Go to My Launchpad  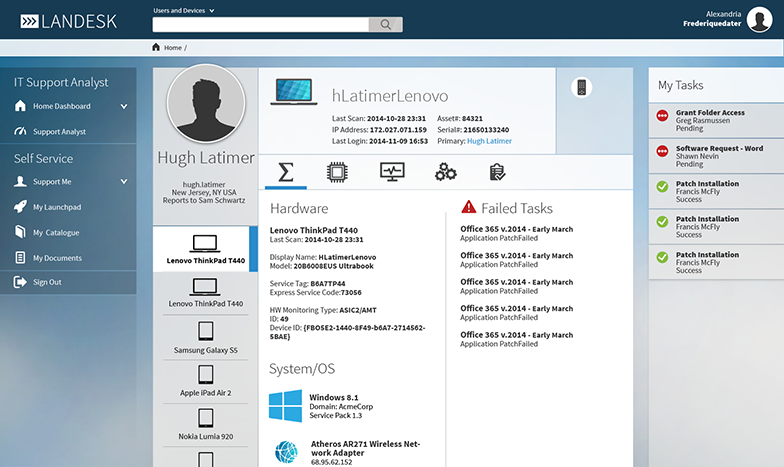(x=56, y=207)
